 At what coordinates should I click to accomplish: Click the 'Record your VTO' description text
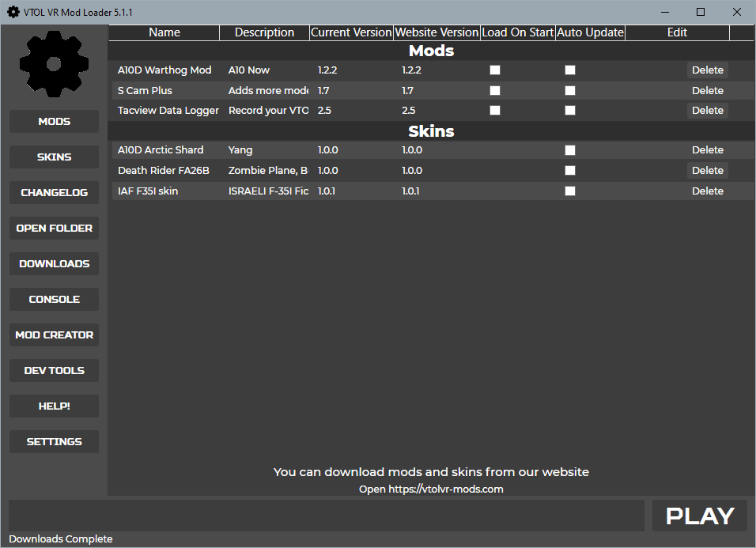pos(269,111)
